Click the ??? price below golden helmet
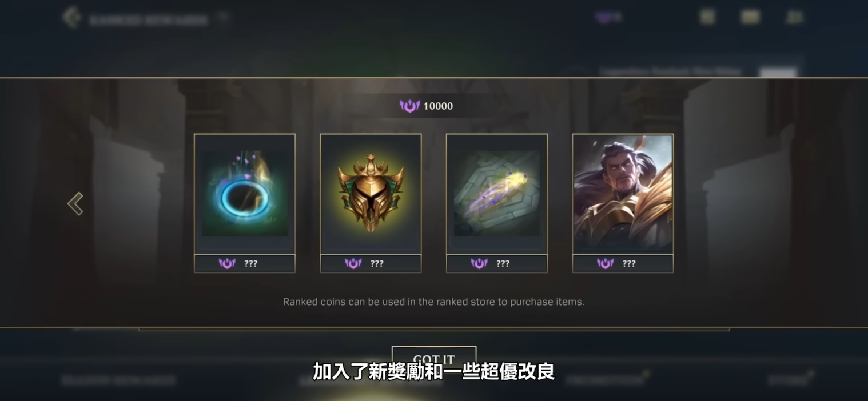 pos(377,263)
